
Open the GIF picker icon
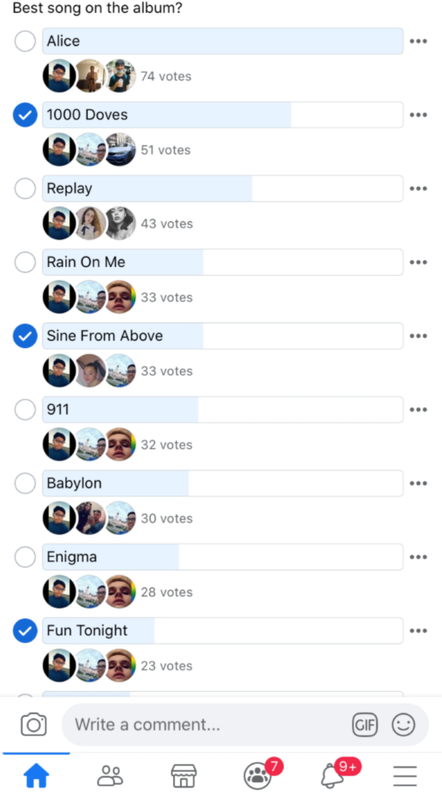364,725
